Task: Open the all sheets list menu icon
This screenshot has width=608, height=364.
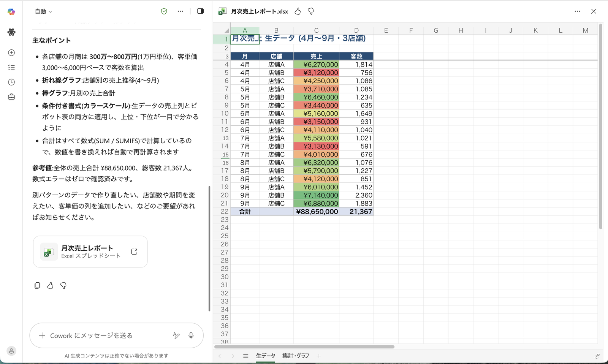Action: (245, 356)
